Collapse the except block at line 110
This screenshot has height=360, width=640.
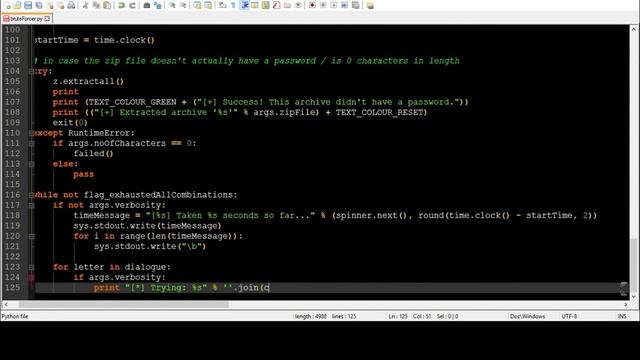pos(31,133)
